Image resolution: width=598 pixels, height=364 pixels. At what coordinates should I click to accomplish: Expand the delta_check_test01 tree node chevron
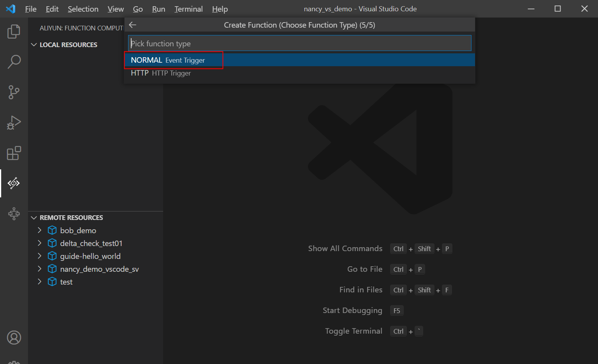39,243
